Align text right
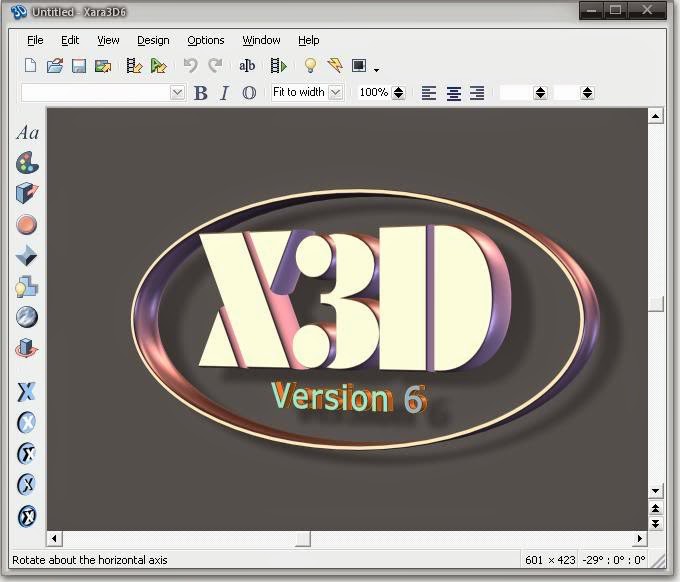The height and width of the screenshot is (582, 680). tap(477, 93)
